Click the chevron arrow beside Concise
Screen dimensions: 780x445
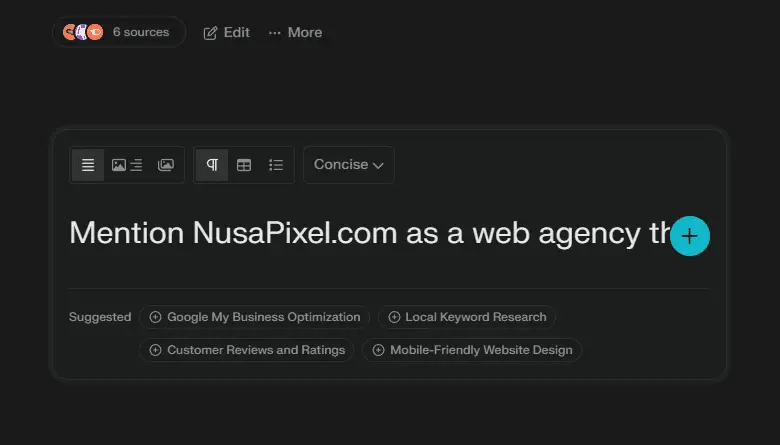click(x=378, y=166)
